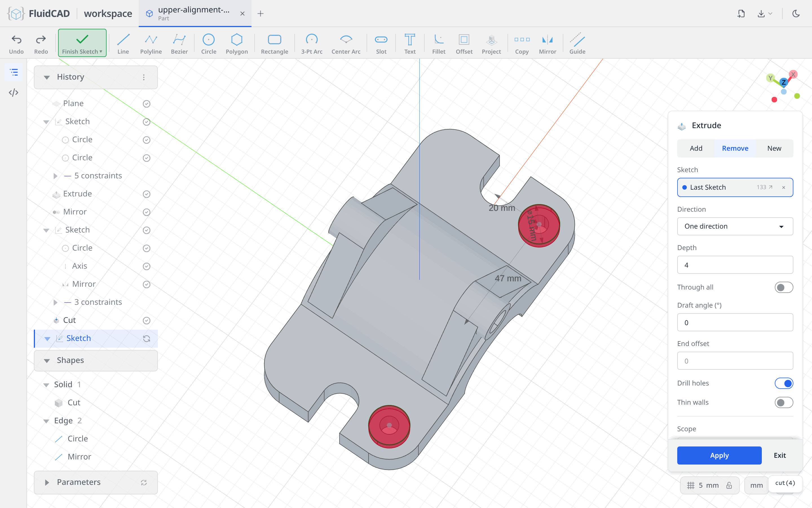812x508 pixels.
Task: Collapse the Shapes panel
Action: [x=47, y=360]
